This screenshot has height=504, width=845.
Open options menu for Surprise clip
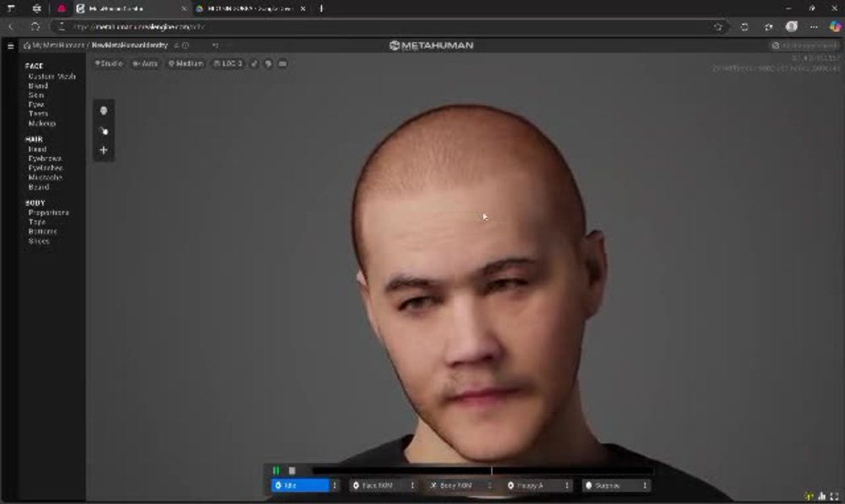coord(645,485)
